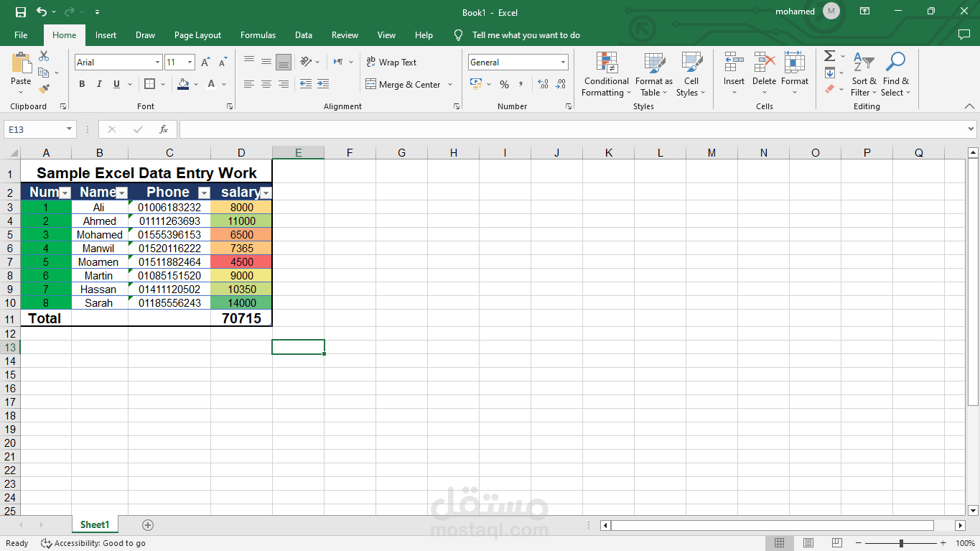Open the Name column filter dropdown
This screenshot has height=551, width=980.
pos(121,193)
